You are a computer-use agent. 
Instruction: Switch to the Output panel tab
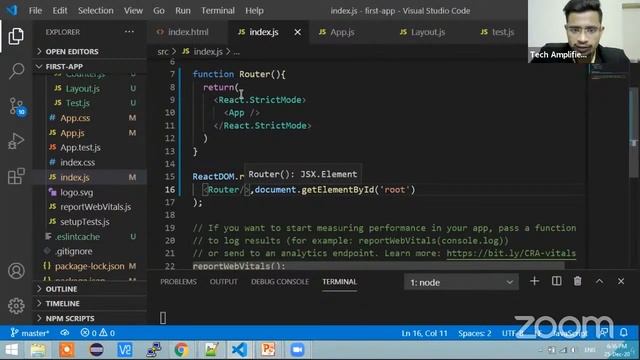coord(223,282)
